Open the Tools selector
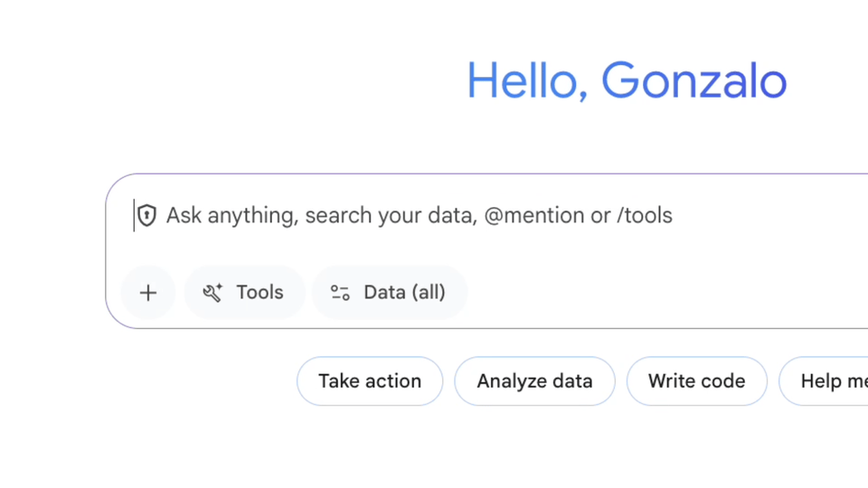868x488 pixels. click(244, 293)
